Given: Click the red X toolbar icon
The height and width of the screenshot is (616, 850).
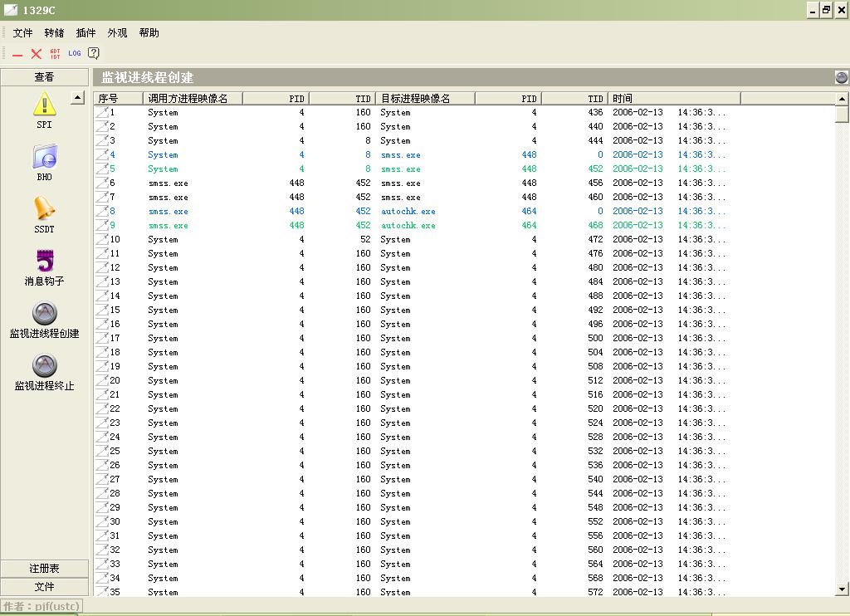Looking at the screenshot, I should pyautogui.click(x=37, y=54).
